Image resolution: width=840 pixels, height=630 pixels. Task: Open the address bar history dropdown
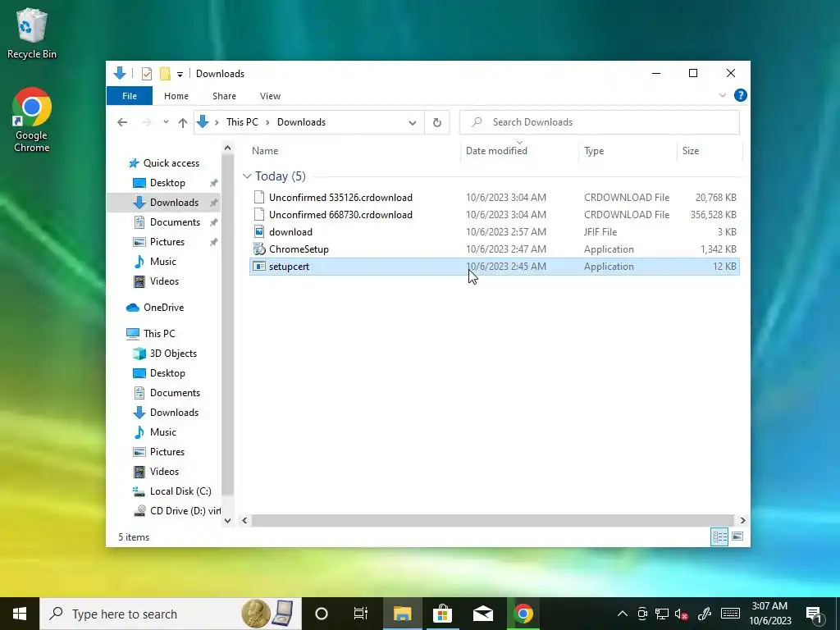pos(413,123)
